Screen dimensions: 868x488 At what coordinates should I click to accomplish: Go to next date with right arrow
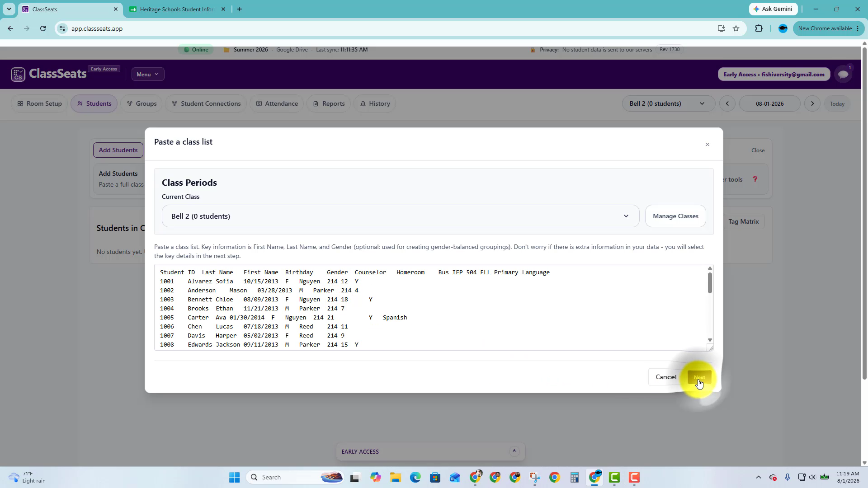coord(812,104)
